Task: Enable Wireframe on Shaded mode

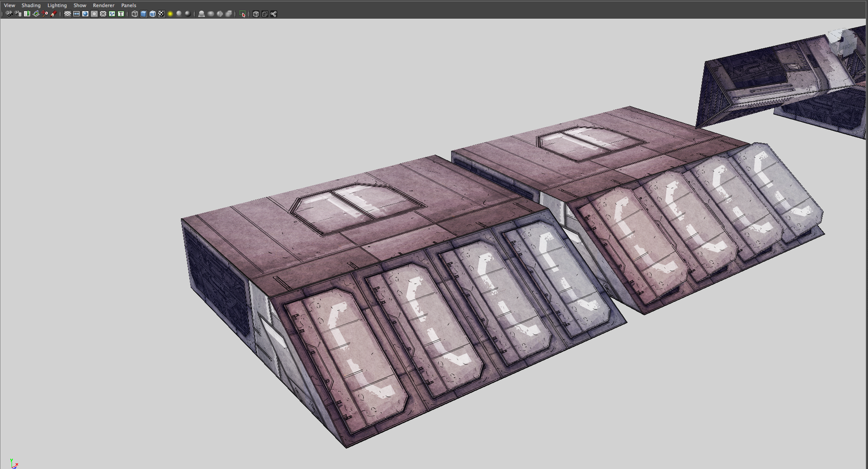Action: click(152, 14)
